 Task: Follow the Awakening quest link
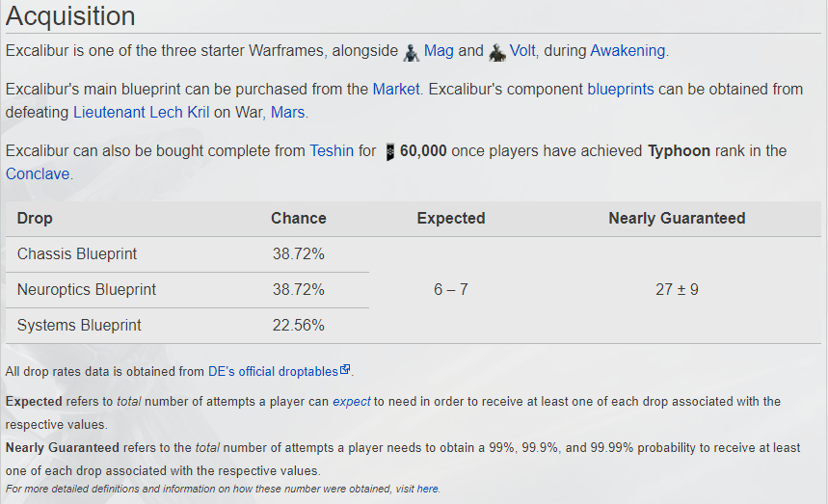[x=628, y=51]
